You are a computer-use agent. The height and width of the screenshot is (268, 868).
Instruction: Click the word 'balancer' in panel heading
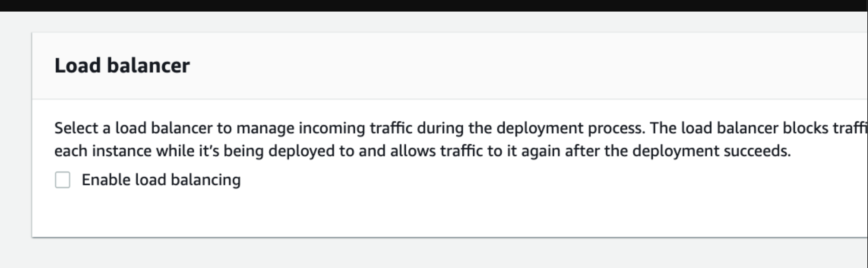[148, 65]
